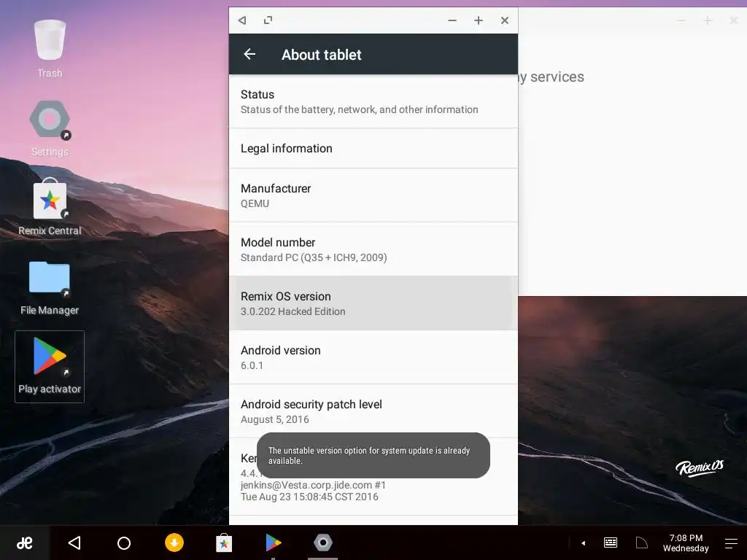The height and width of the screenshot is (560, 747).
Task: Dismiss the unstable version toast message
Action: click(373, 455)
